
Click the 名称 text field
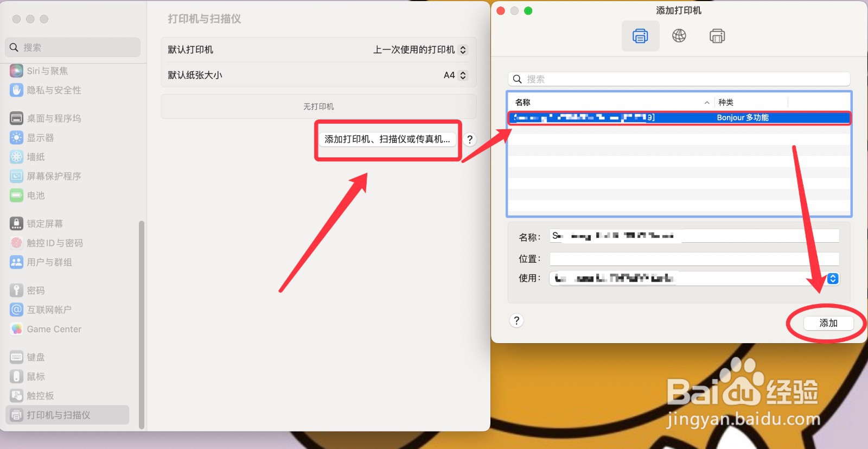[x=694, y=236]
